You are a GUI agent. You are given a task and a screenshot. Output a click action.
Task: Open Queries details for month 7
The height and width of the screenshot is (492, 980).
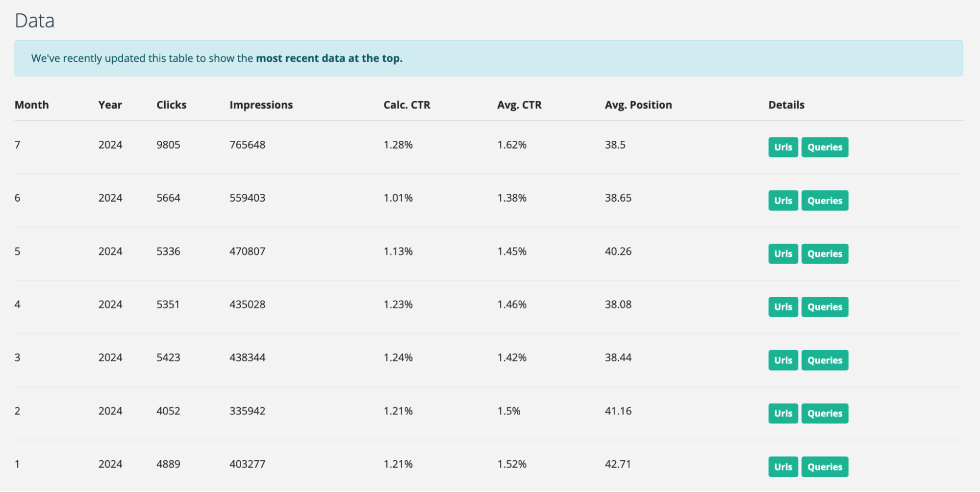click(x=825, y=147)
